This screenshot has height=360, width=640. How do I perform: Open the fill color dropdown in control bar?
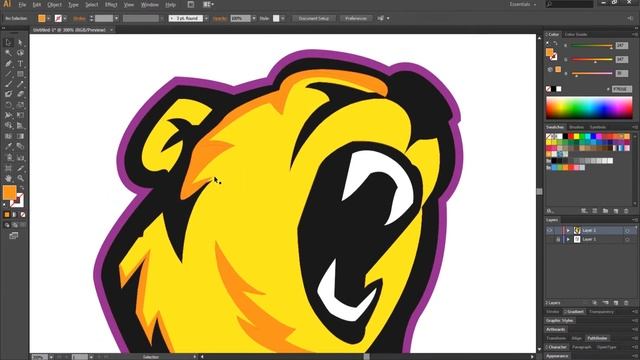49,18
